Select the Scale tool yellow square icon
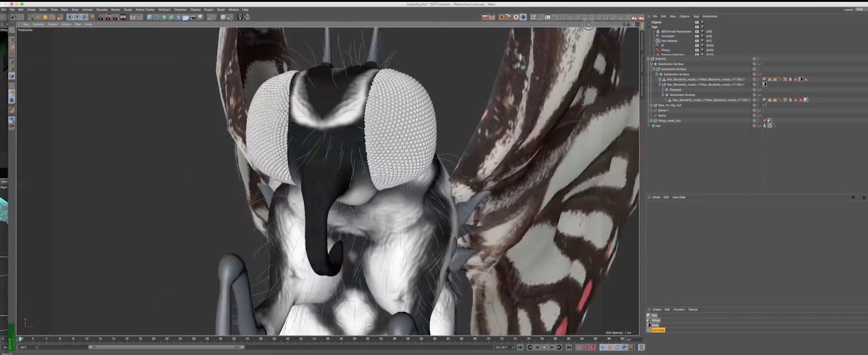This screenshot has height=355, width=868. (x=45, y=17)
